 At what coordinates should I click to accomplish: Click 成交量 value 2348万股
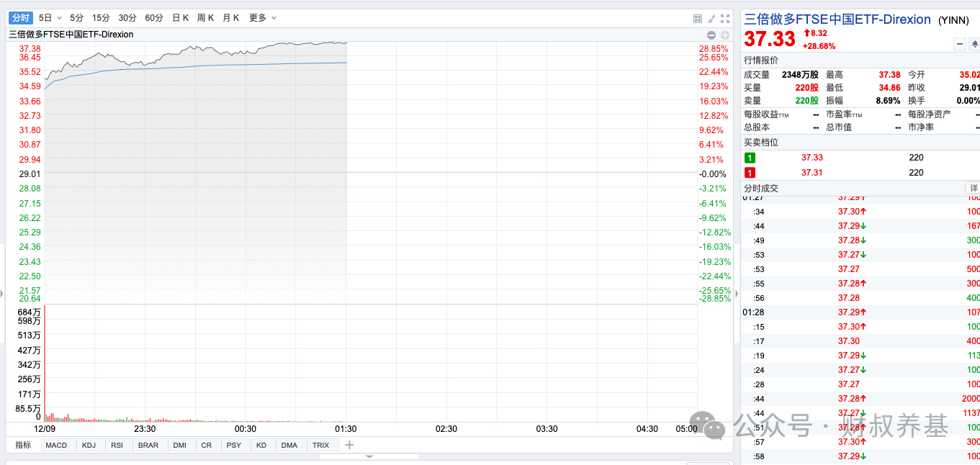[x=800, y=74]
